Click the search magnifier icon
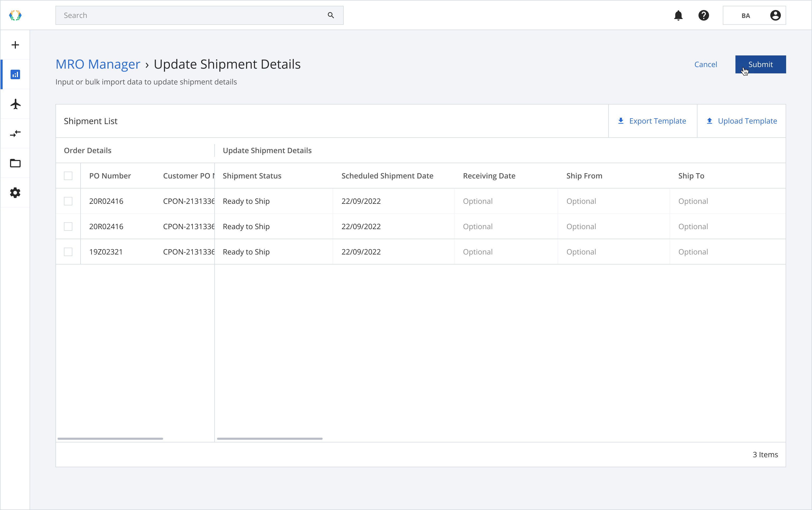The image size is (812, 510). 331,15
